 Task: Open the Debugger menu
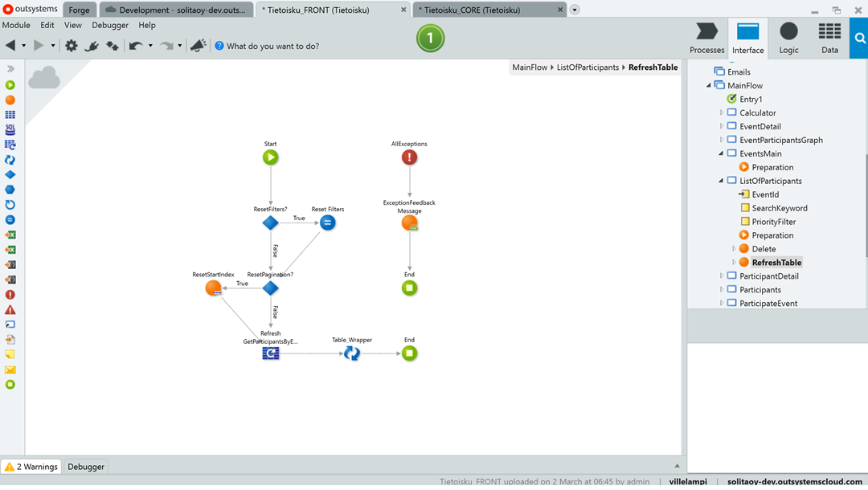[x=110, y=25]
